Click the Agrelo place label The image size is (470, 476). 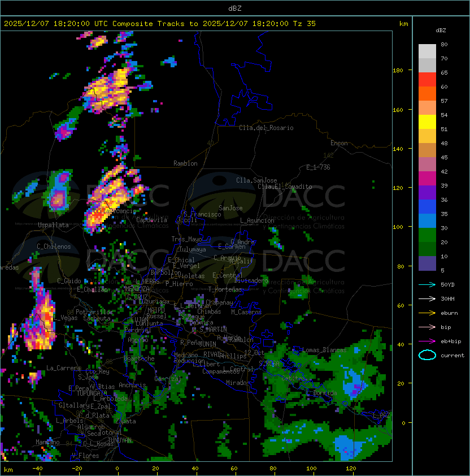pyautogui.click(x=138, y=340)
